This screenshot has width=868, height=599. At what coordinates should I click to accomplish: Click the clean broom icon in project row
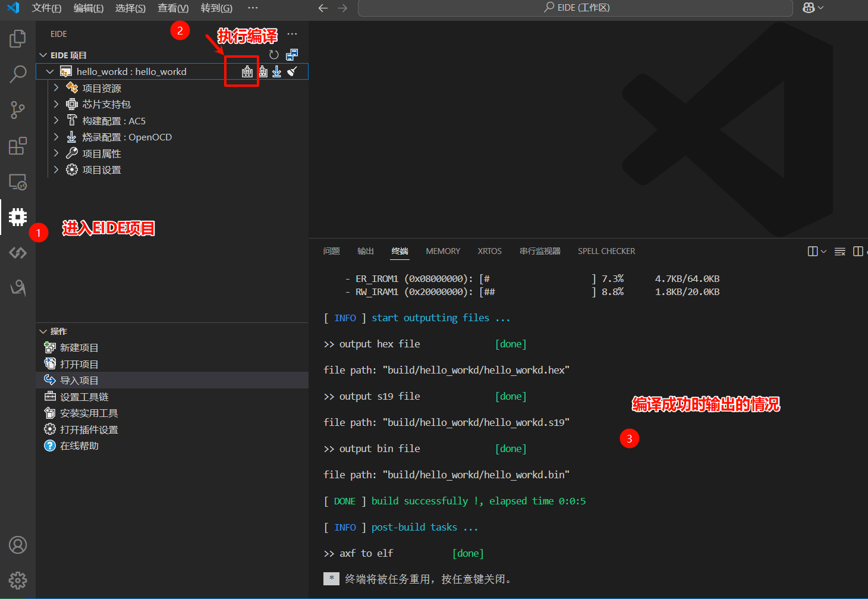(x=292, y=72)
